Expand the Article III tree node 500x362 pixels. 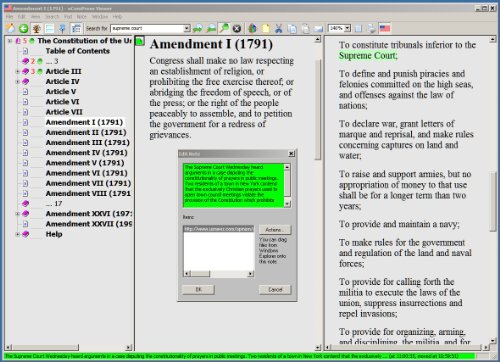(17, 71)
